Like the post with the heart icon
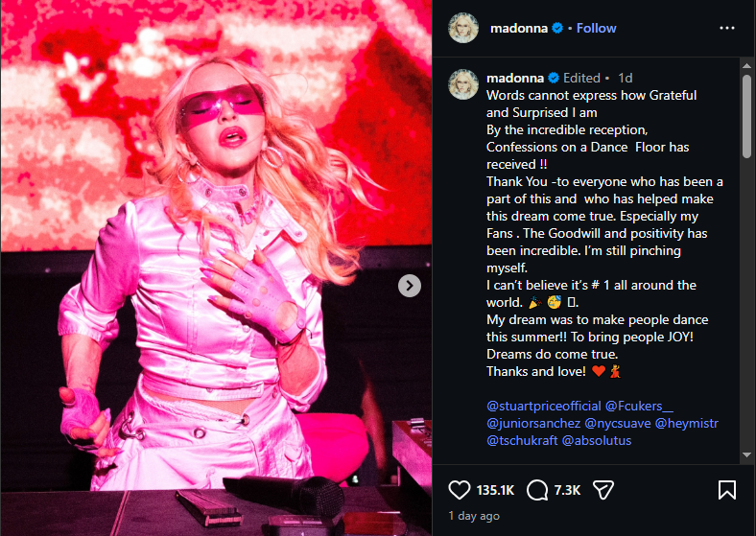Image resolution: width=756 pixels, height=536 pixels. (459, 490)
